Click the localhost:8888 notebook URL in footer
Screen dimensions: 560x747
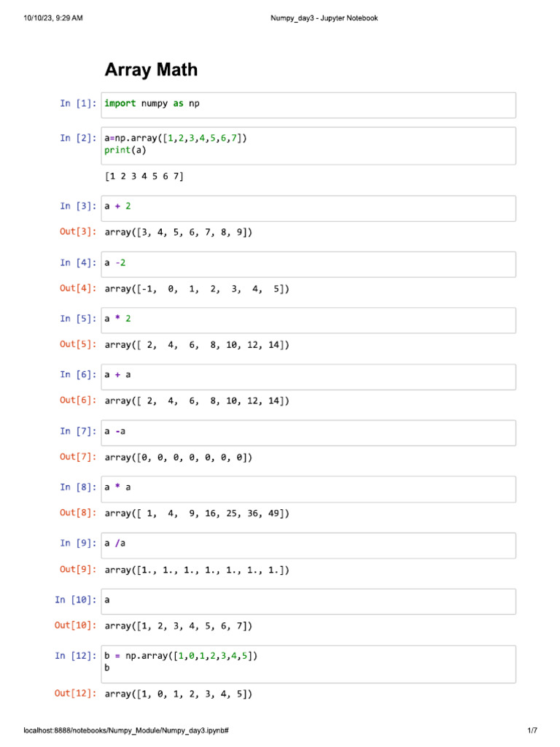(125, 730)
